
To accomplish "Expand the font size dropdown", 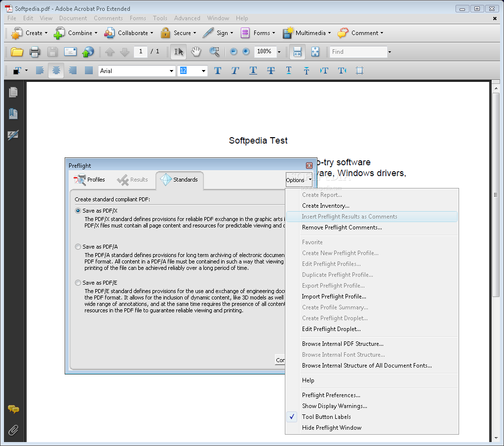I will point(203,71).
